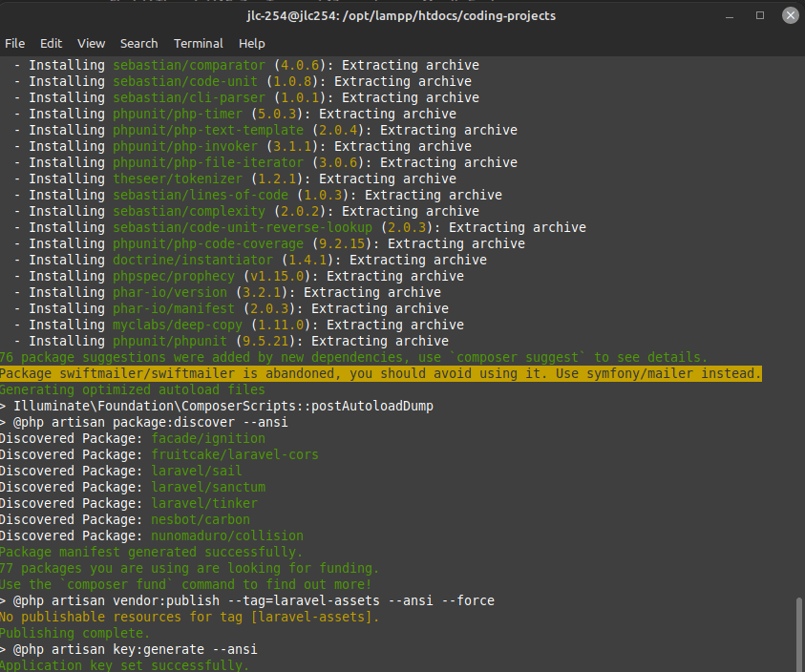This screenshot has height=672, width=805.
Task: Click the sebastian/code-unit package name
Action: point(185,81)
